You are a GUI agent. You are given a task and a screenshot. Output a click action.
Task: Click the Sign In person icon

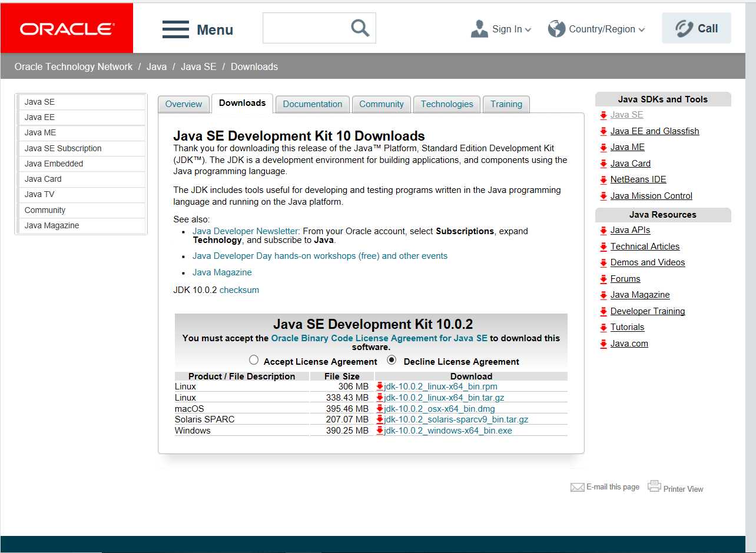point(480,29)
